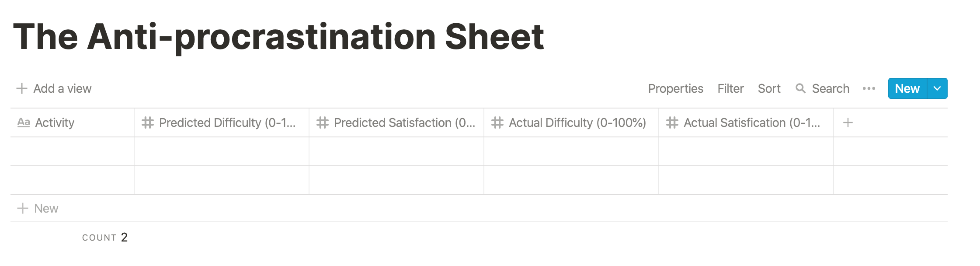The image size is (980, 266).
Task: Click the search magnifying glass icon
Action: [x=800, y=89]
